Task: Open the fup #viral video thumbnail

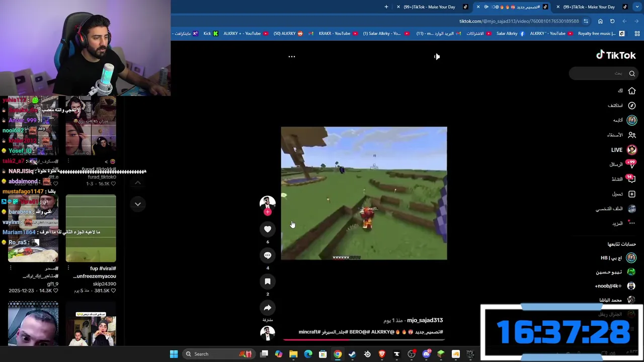Action: (x=91, y=229)
